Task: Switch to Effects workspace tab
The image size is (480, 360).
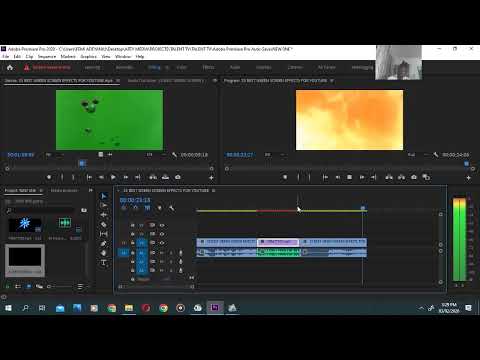Action: tap(208, 68)
